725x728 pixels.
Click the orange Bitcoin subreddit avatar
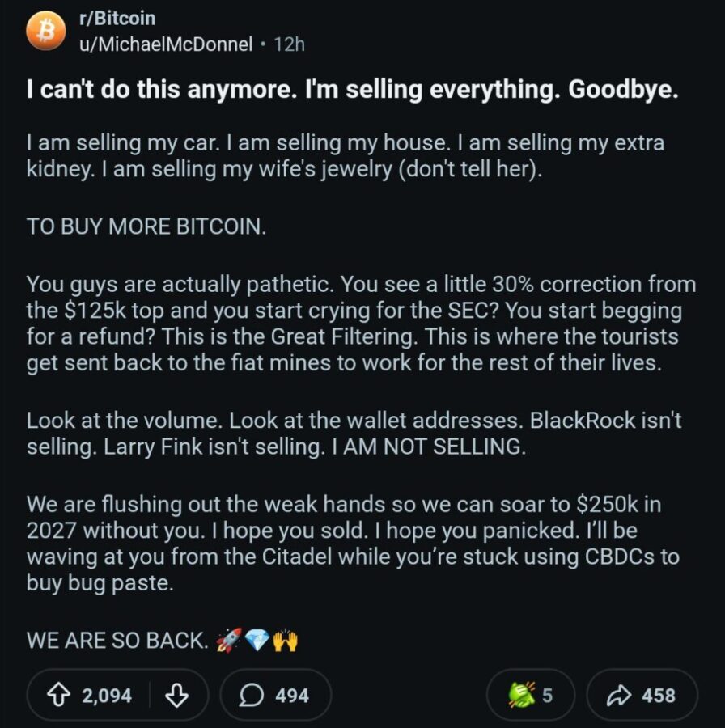click(45, 31)
